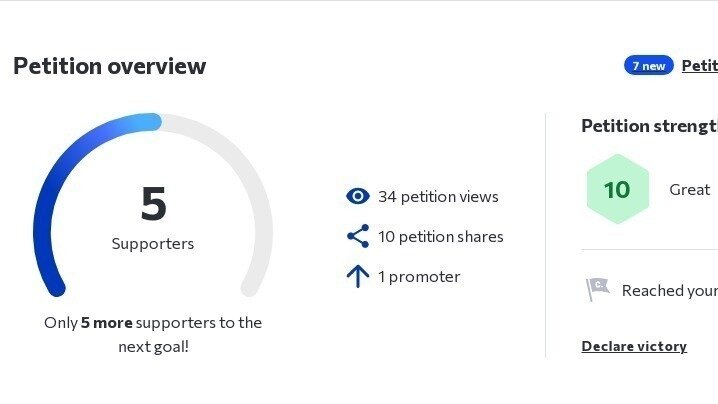The height and width of the screenshot is (404, 718).
Task: Click the Reached your milestone text
Action: [x=669, y=290]
